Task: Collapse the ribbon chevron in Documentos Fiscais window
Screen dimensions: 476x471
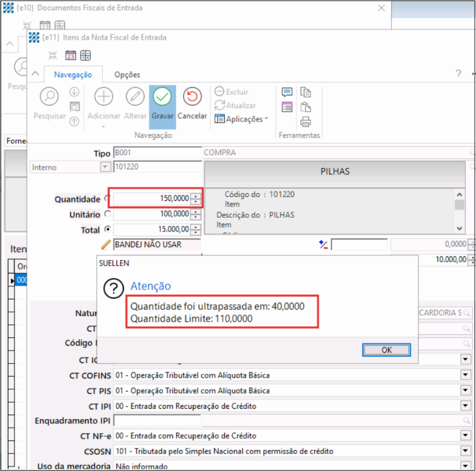Action: [10, 44]
